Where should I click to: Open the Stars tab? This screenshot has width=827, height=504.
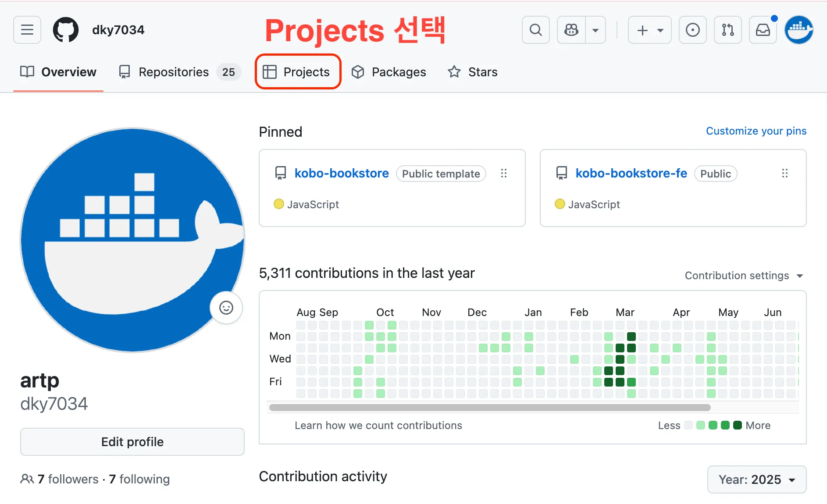click(473, 72)
